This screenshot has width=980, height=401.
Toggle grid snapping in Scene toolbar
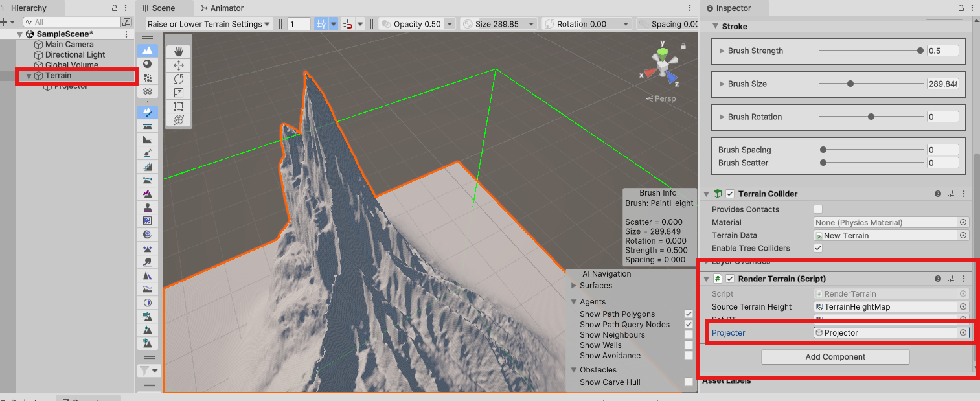pyautogui.click(x=348, y=24)
